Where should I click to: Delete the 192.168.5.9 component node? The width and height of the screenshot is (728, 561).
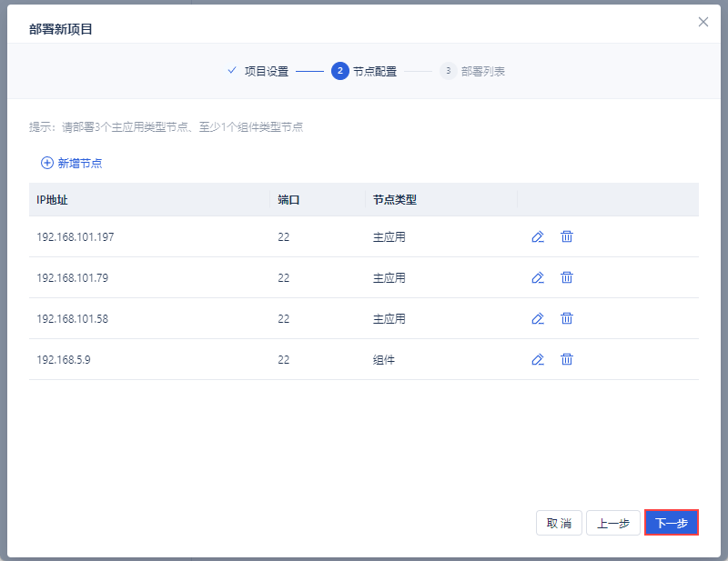[x=566, y=359]
